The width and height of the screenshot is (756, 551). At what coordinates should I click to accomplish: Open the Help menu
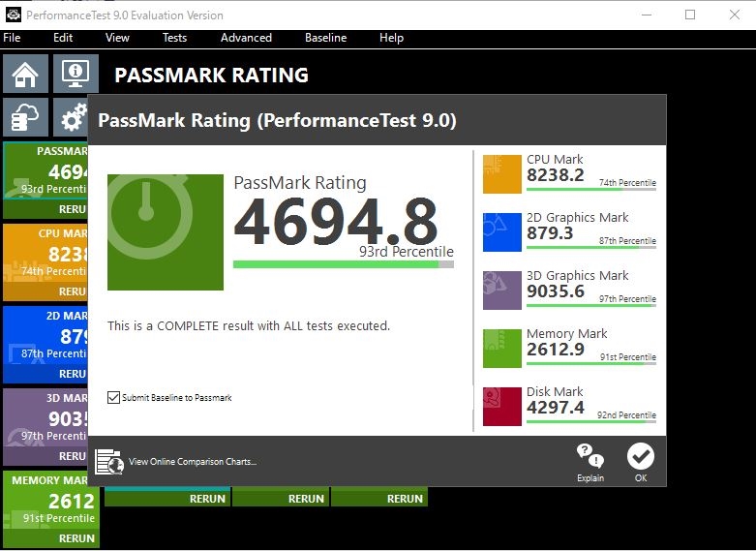391,38
